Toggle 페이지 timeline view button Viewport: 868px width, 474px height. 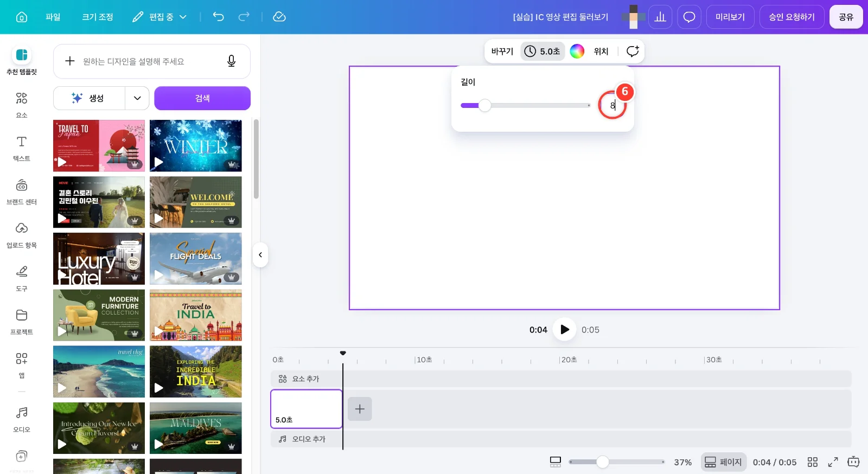point(723,462)
